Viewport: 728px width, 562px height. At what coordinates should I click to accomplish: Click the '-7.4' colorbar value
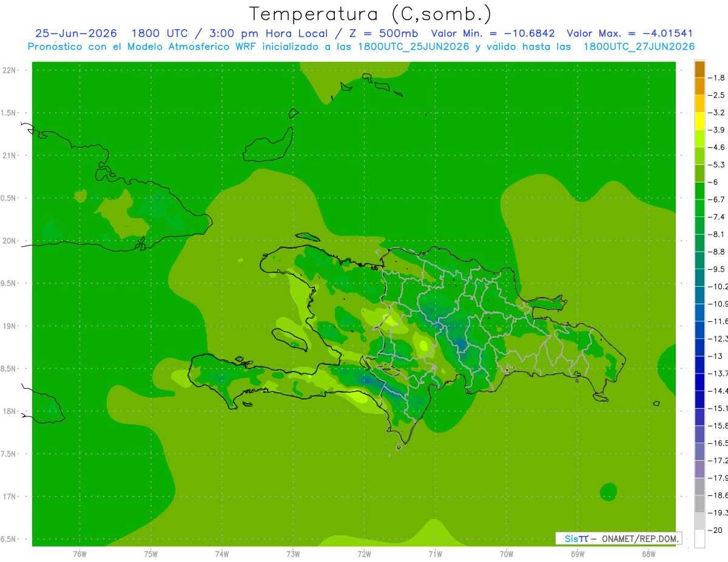click(x=717, y=216)
